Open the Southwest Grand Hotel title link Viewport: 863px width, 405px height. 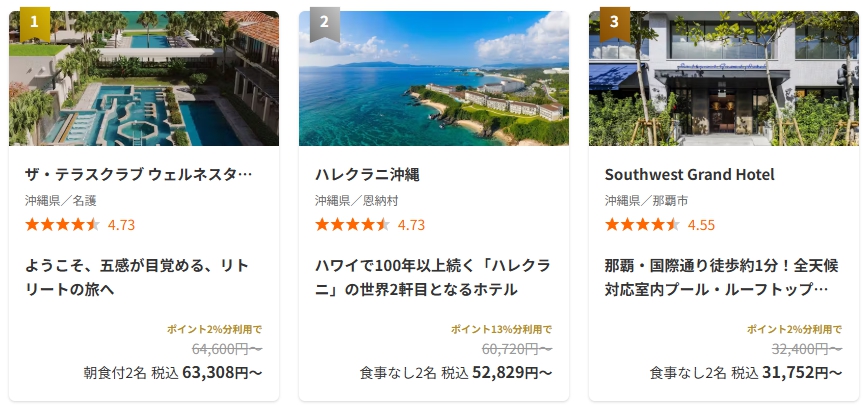point(690,175)
